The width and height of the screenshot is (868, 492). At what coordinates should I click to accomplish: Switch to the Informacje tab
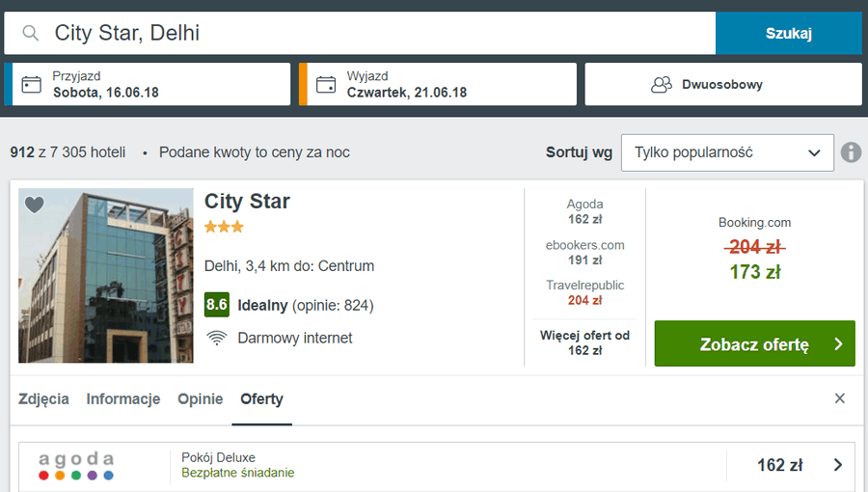(122, 399)
